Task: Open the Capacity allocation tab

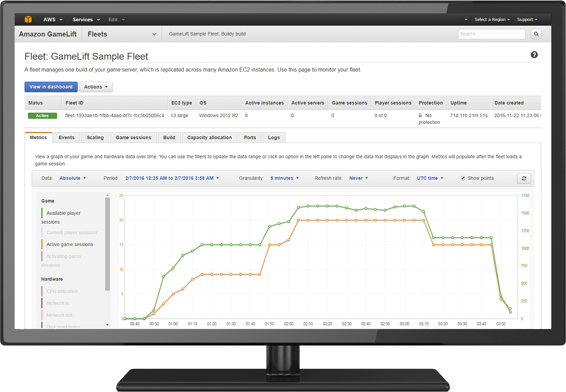Action: coord(210,137)
